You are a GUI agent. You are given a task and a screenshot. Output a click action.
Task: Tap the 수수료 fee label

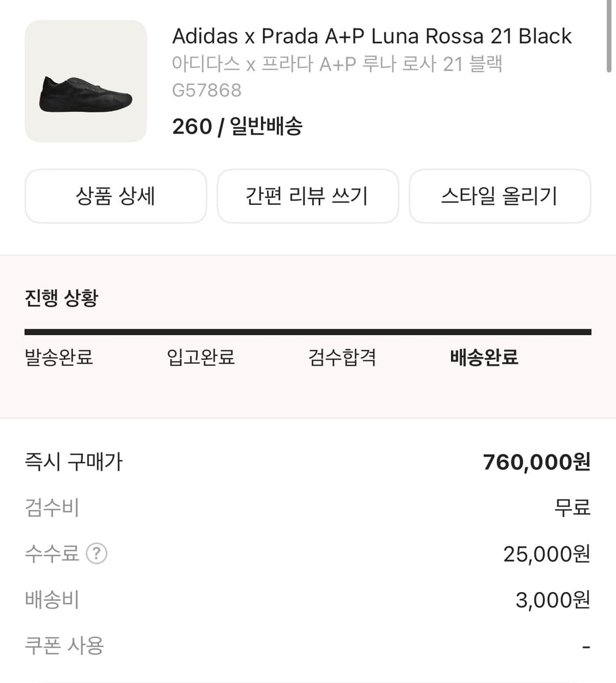pyautogui.click(x=52, y=554)
